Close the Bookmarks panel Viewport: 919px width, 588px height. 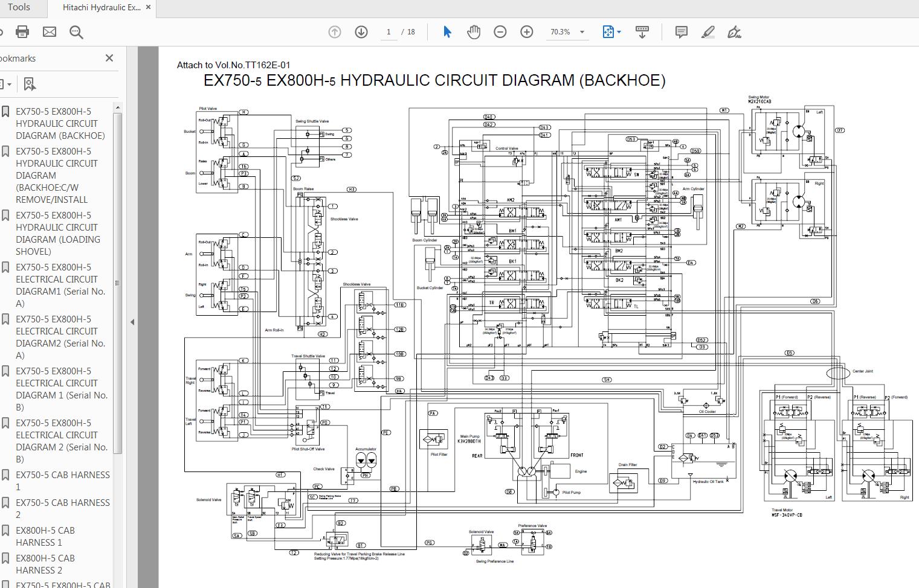109,58
